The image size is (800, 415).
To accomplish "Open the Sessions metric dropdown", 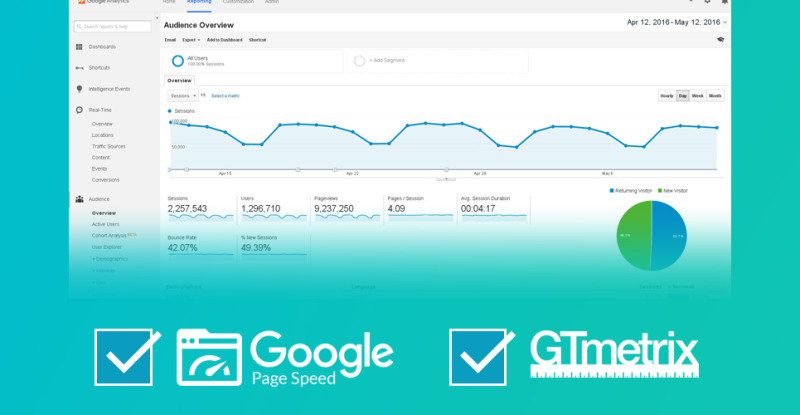I will 183,95.
